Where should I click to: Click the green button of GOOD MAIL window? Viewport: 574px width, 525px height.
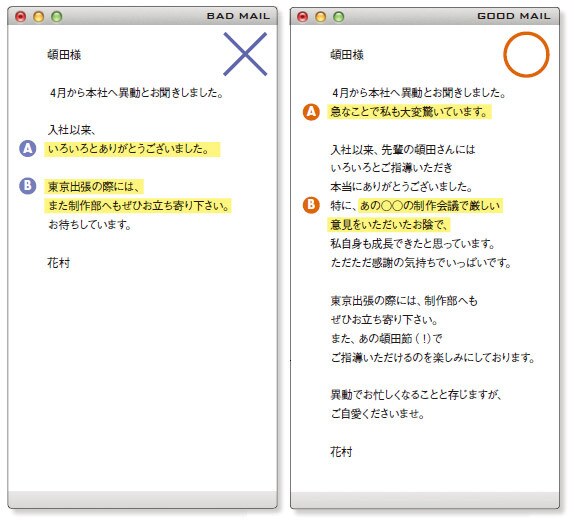click(339, 16)
